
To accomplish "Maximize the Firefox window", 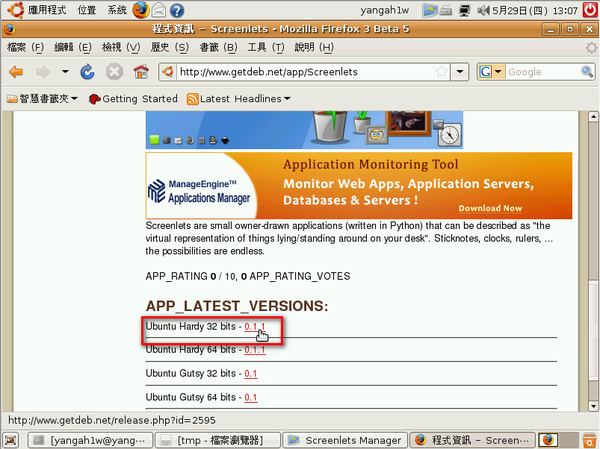I will click(x=570, y=29).
